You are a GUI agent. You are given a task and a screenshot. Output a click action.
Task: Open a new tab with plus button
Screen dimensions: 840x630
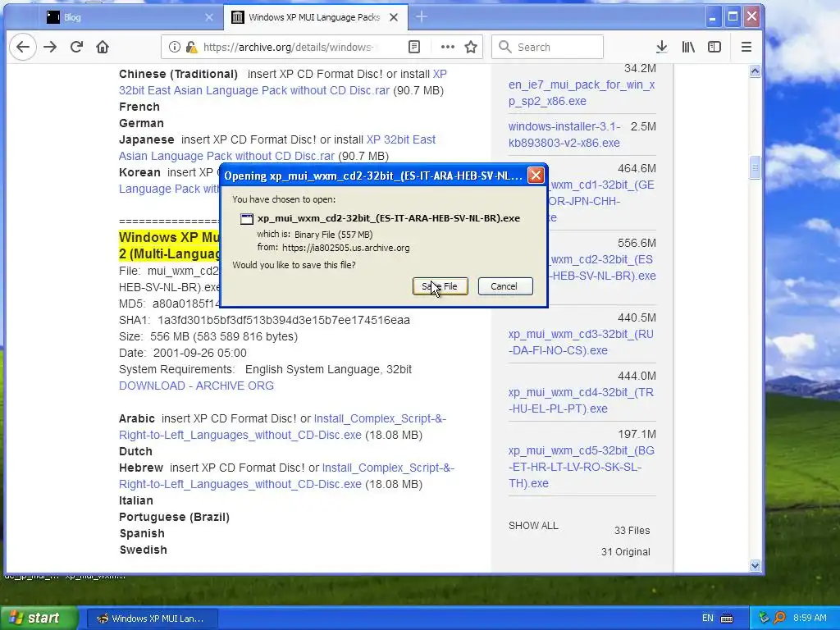[x=422, y=17]
